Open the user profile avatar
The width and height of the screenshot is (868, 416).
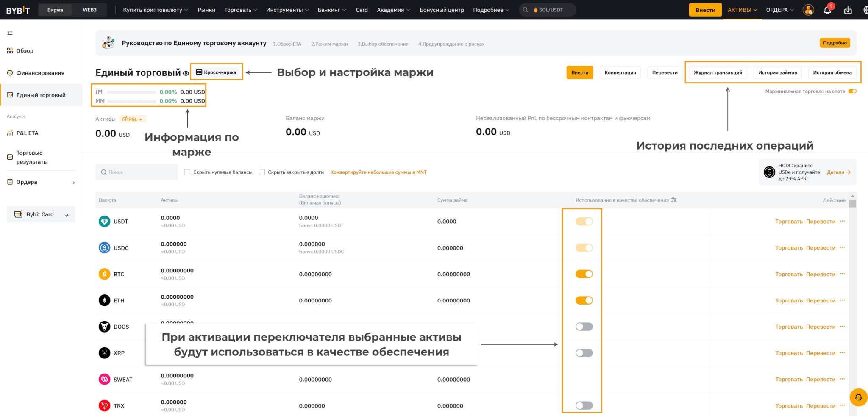(x=808, y=10)
